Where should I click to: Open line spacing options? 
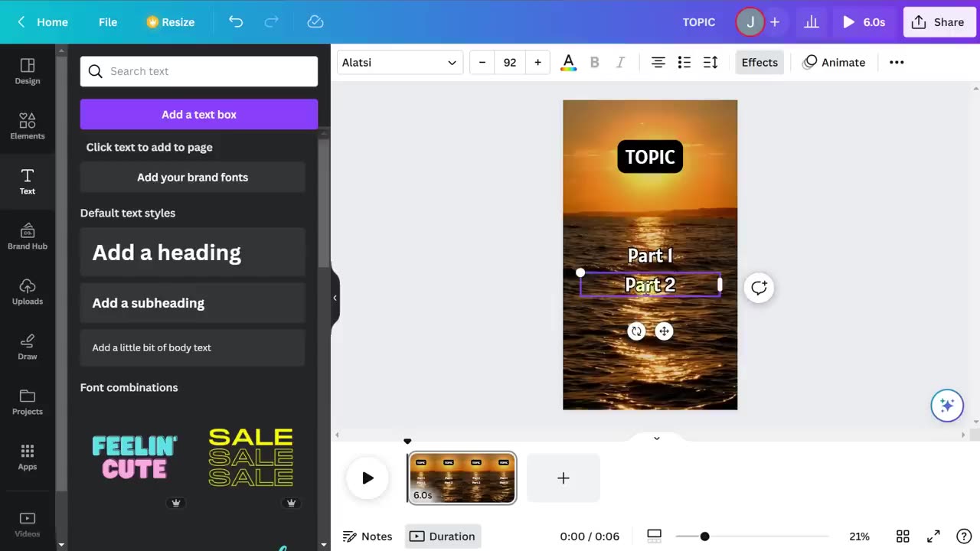710,63
